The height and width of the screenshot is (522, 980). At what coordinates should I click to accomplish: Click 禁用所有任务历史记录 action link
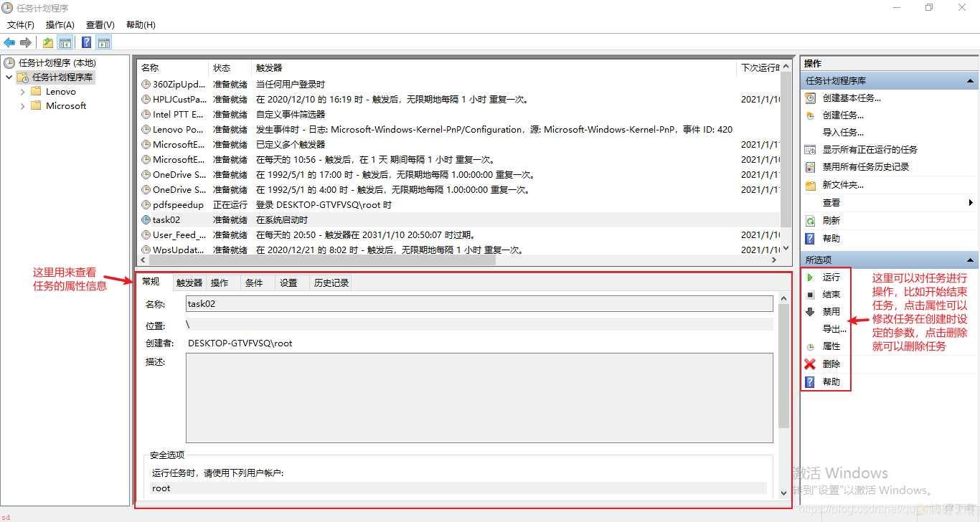point(865,167)
